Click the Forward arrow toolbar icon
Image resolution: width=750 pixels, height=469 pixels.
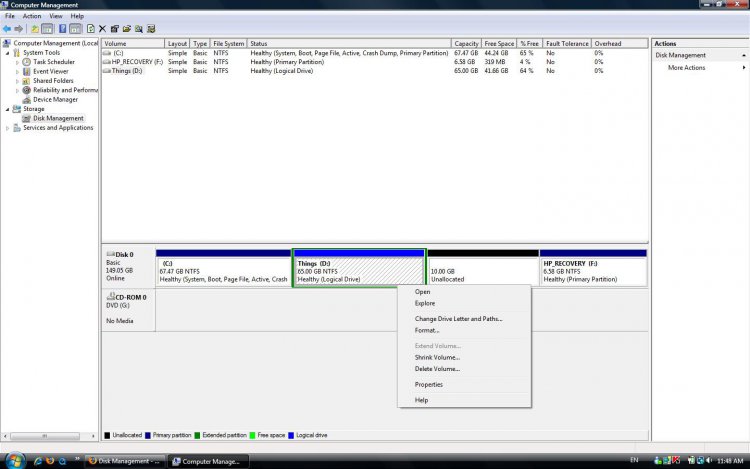pos(19,29)
